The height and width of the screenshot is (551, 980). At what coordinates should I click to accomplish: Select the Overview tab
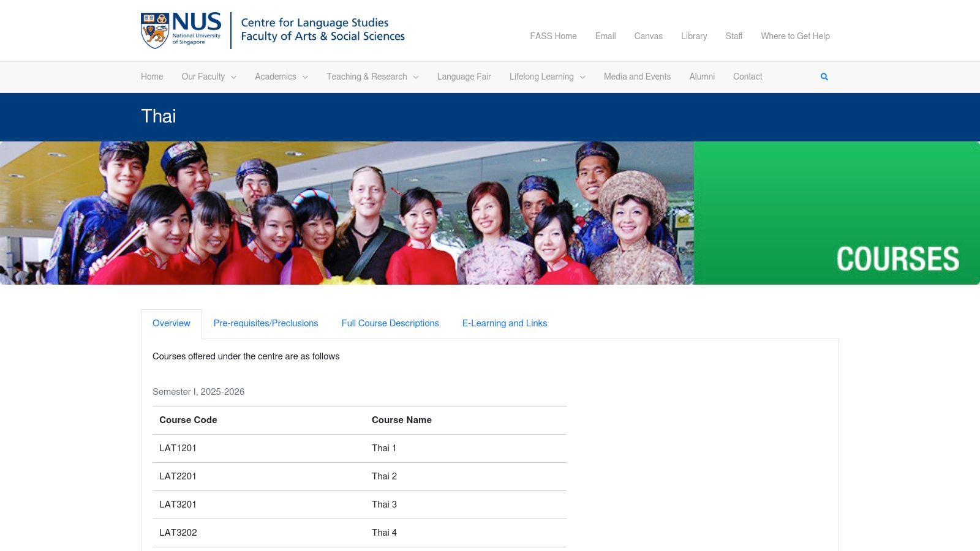click(x=171, y=323)
